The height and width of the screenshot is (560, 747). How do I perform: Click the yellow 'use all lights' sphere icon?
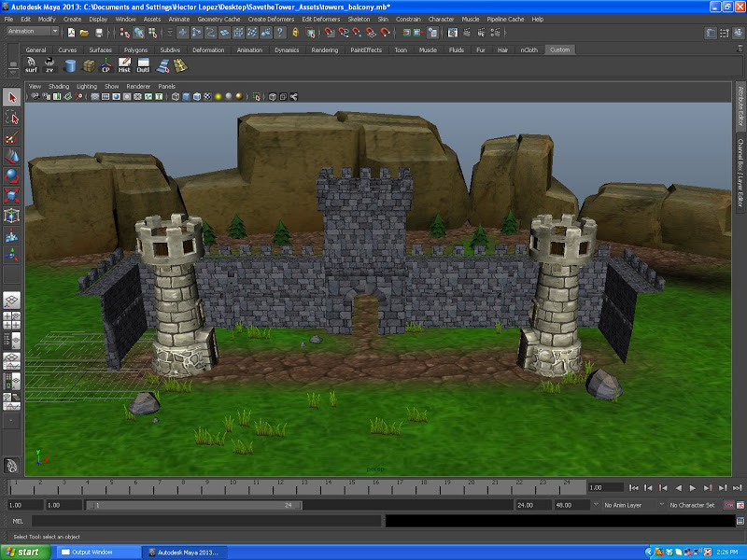218,97
